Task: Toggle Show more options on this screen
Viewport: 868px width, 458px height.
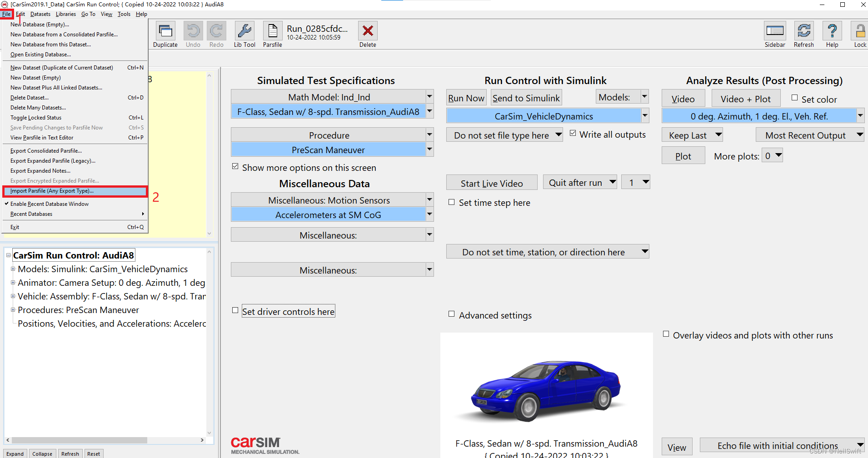Action: point(235,166)
